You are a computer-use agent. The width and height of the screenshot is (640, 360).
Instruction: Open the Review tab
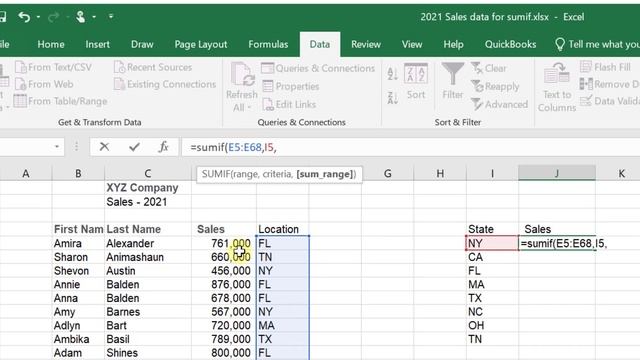(x=366, y=44)
